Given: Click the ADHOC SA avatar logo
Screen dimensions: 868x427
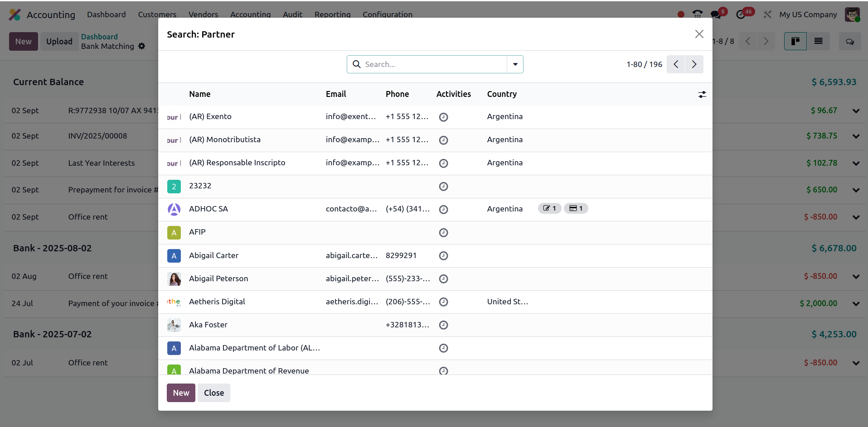Looking at the screenshot, I should 174,209.
